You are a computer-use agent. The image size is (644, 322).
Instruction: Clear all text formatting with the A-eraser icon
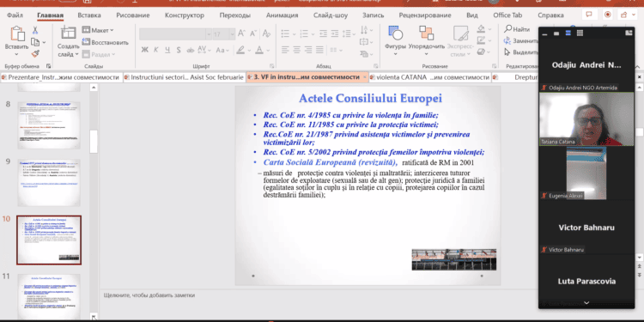pos(266,33)
